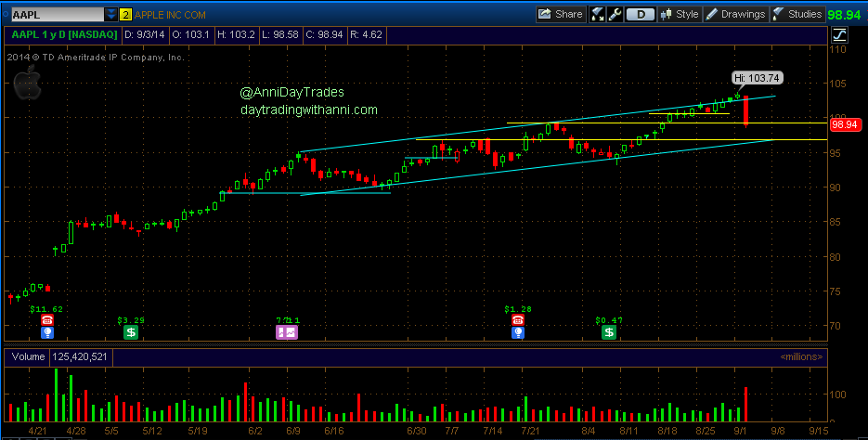Screen dimensions: 868x440
Task: Click the $1.28 earnings label
Action: 518,309
